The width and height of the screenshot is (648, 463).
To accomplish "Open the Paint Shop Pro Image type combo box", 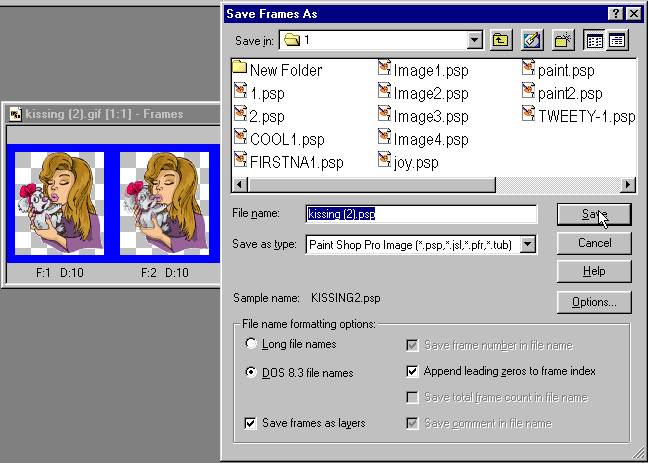I will click(421, 244).
